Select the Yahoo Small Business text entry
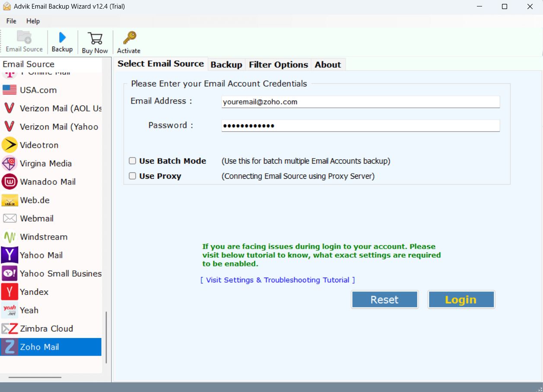The width and height of the screenshot is (543, 392). (60, 274)
